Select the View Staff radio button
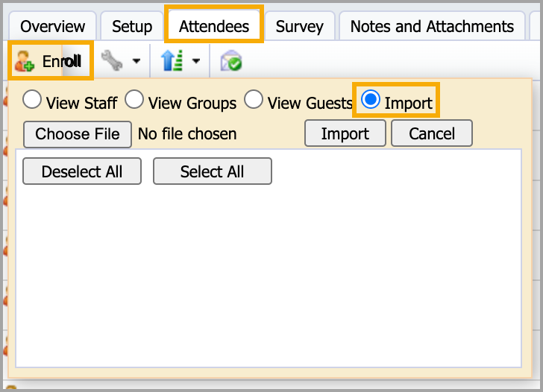 [x=32, y=100]
